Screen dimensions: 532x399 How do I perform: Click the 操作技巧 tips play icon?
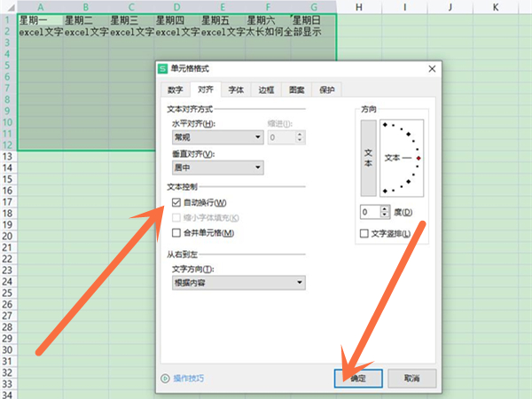click(165, 378)
